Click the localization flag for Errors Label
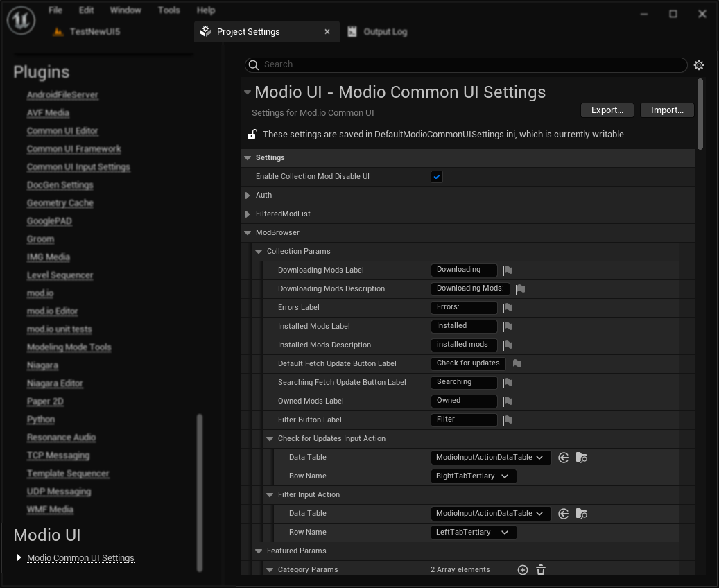 click(508, 308)
